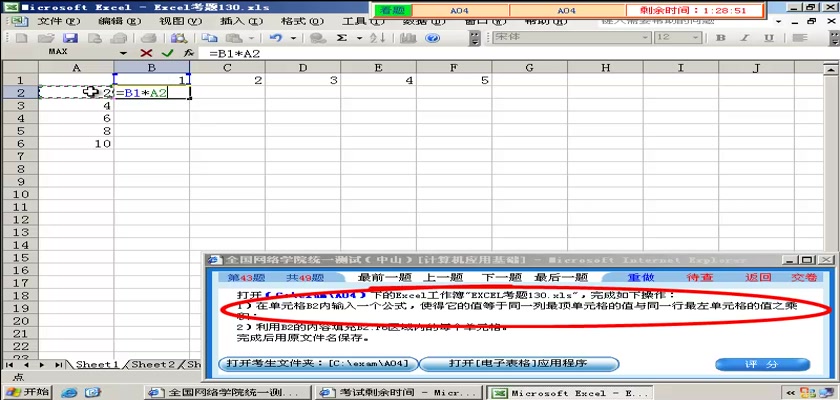Open the 工具 menu
Image resolution: width=840 pixels, height=400 pixels.
(363, 21)
